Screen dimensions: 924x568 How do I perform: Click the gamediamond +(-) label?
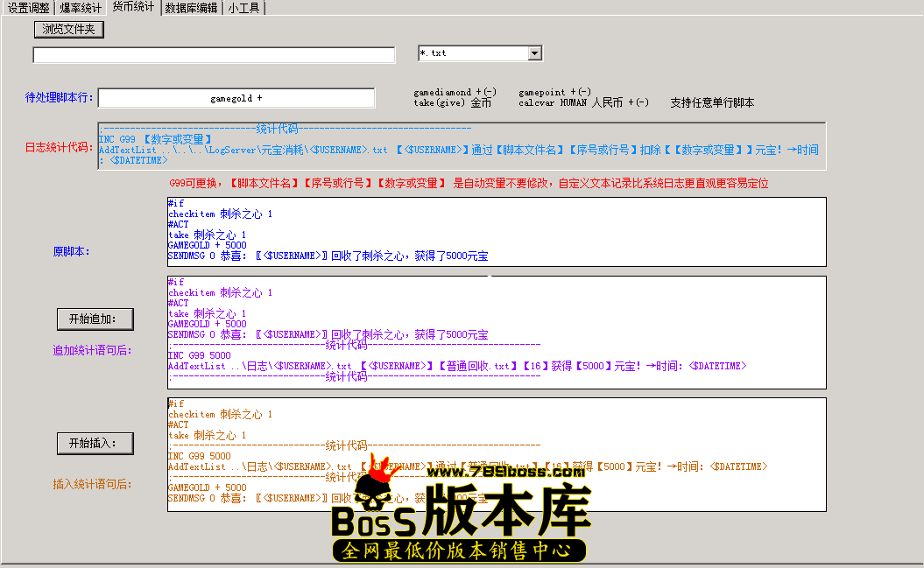coord(452,89)
